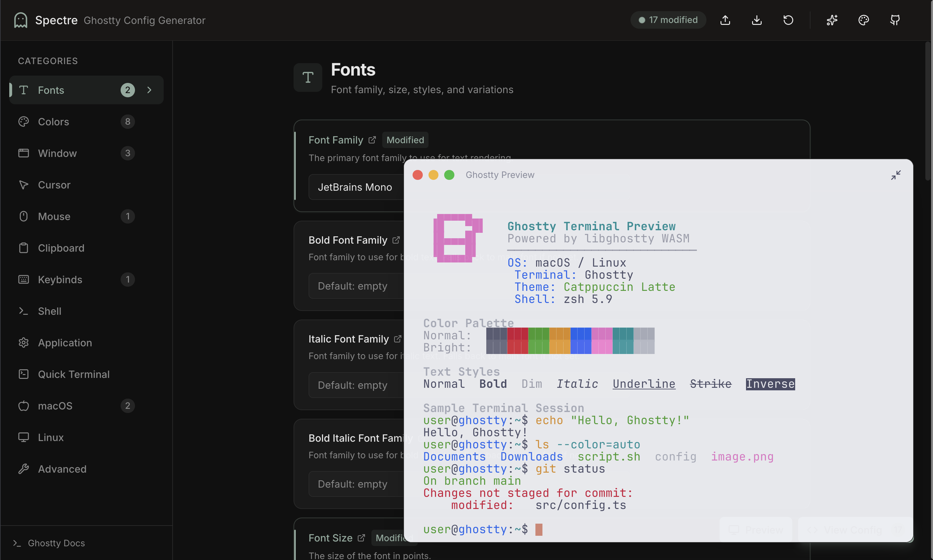
Task: Open Font Size external docs link icon
Action: (x=361, y=538)
